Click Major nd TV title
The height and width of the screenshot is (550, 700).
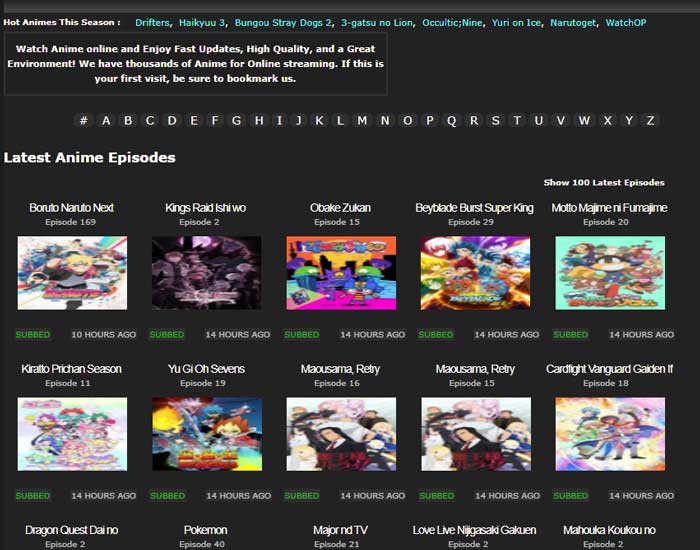pyautogui.click(x=340, y=530)
